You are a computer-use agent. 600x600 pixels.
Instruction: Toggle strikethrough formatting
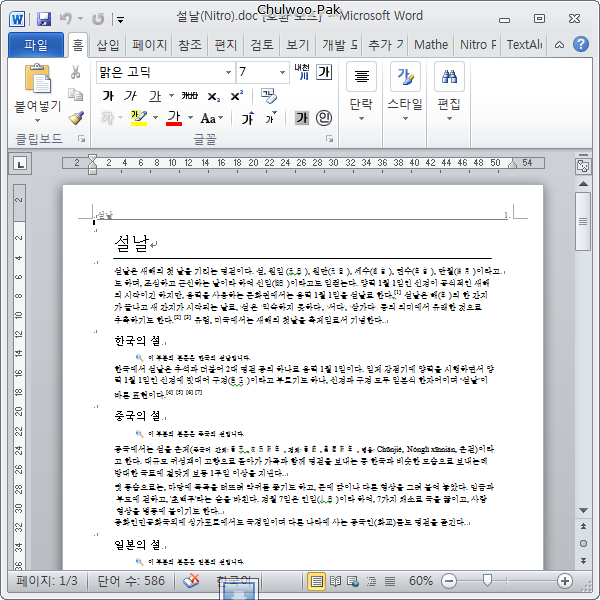point(190,96)
